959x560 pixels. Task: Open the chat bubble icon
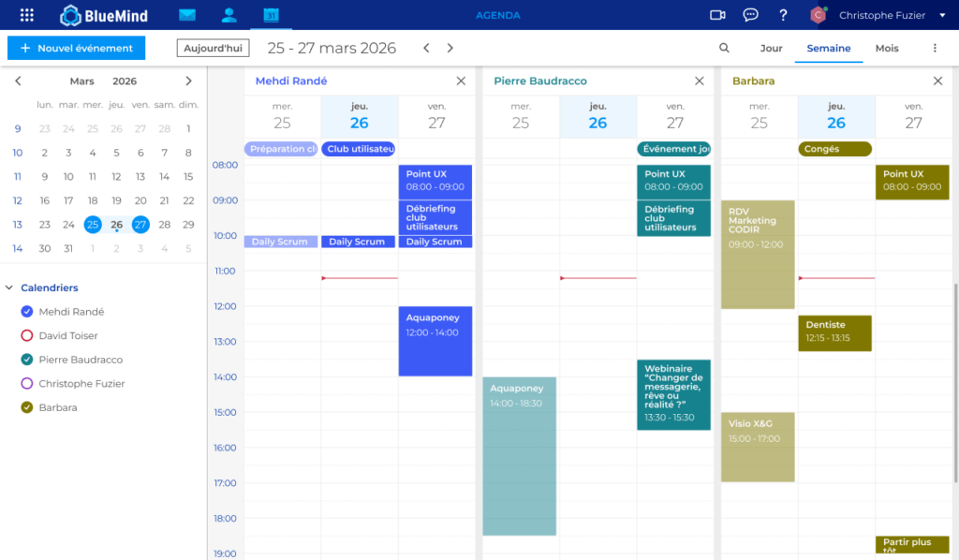click(749, 14)
